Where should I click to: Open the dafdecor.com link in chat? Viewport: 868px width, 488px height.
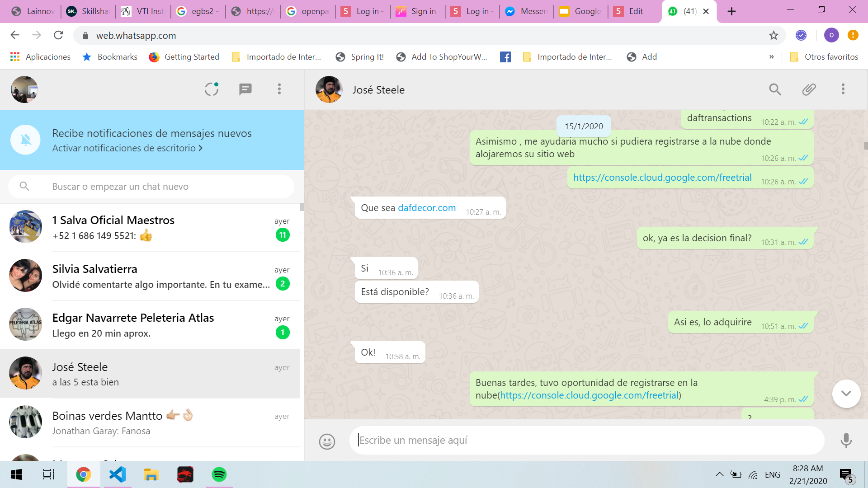coord(426,208)
